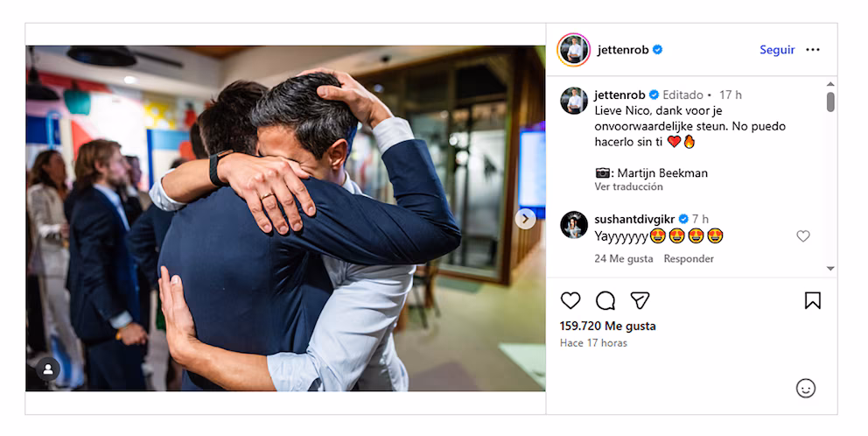Open the three-dots more options menu
Image resolution: width=868 pixels, height=436 pixels.
click(813, 50)
